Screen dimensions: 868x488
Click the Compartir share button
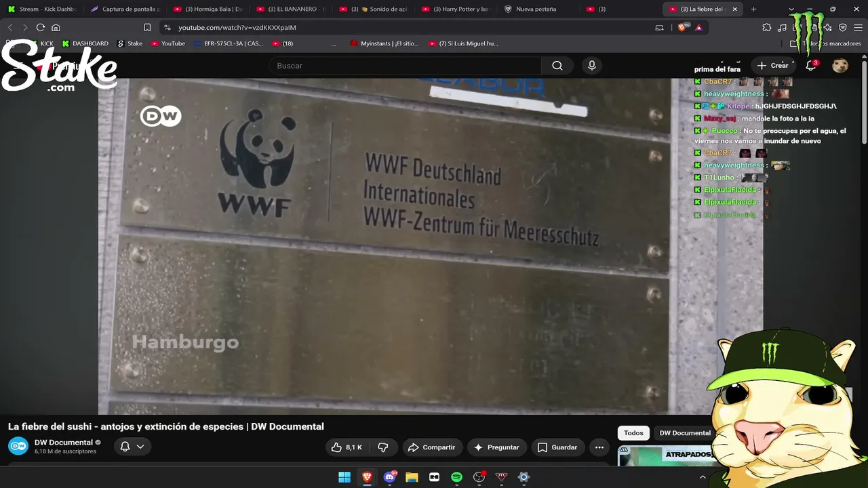click(432, 447)
